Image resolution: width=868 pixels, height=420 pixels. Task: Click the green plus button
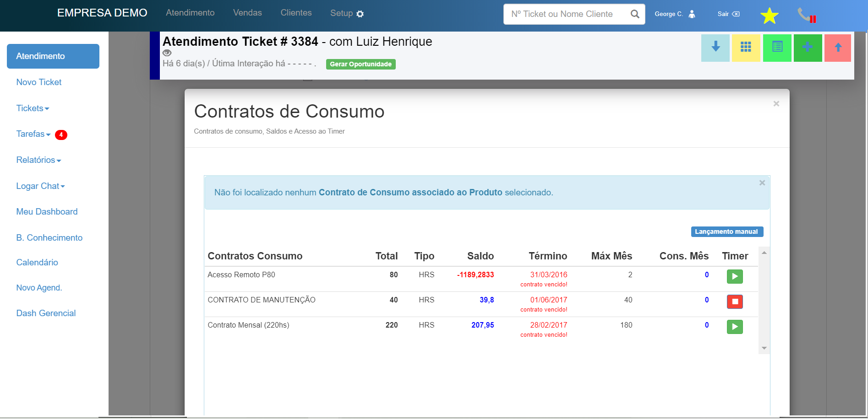[x=808, y=48]
